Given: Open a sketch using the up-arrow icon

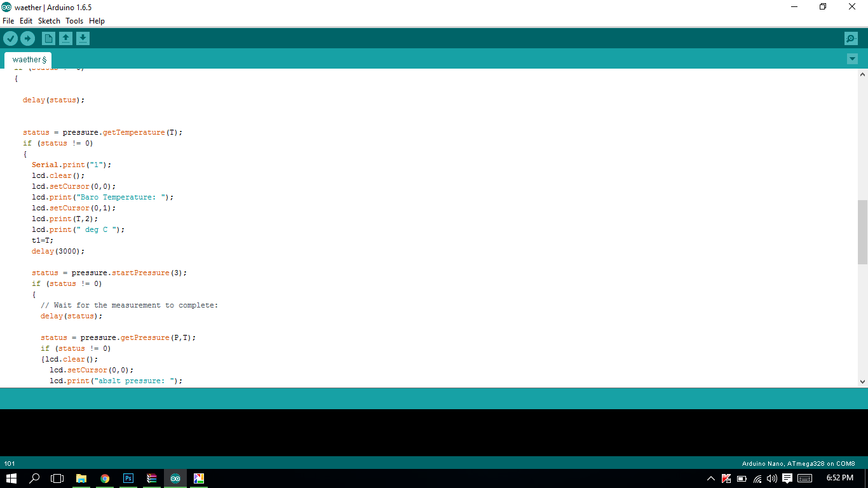Looking at the screenshot, I should tap(65, 39).
